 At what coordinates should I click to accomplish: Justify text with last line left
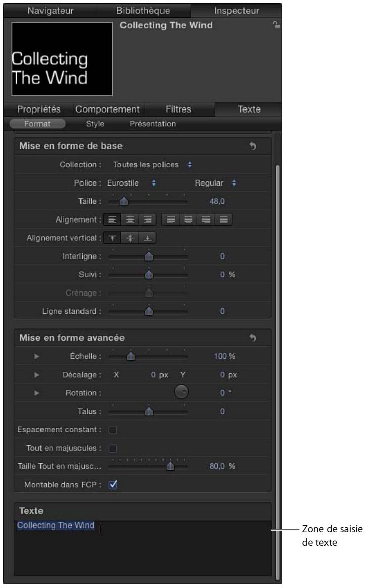pos(171,220)
